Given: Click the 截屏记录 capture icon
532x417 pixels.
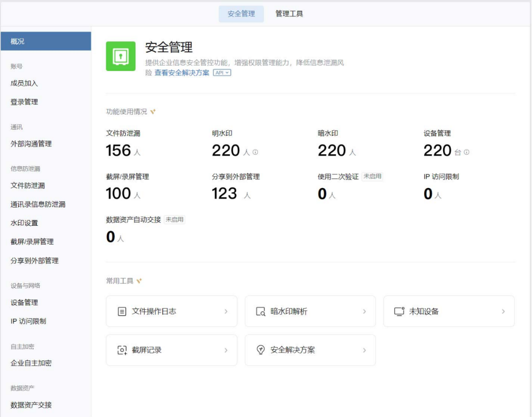Looking at the screenshot, I should (x=122, y=350).
